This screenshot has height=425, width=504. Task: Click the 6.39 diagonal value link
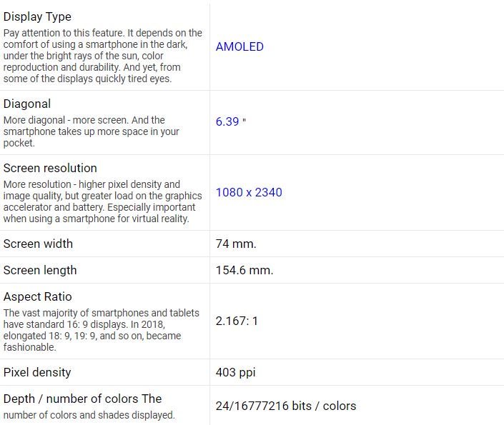(x=227, y=121)
